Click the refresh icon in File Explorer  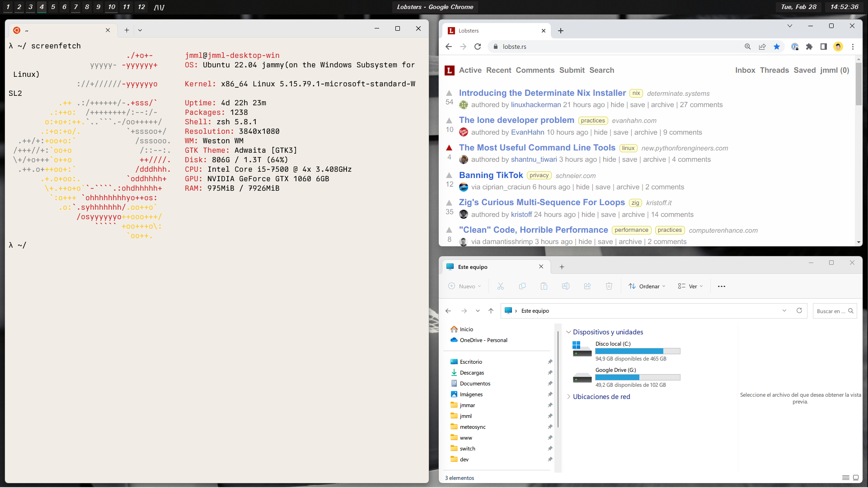[799, 310]
